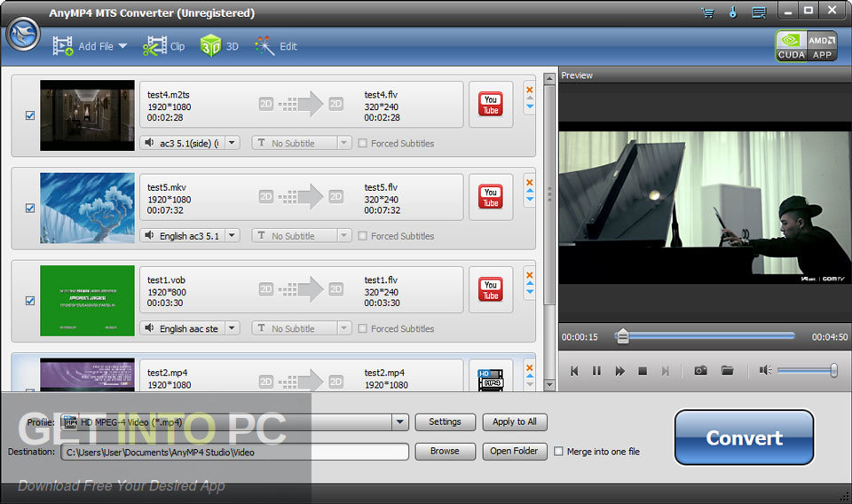Stop the preview playback
This screenshot has width=852, height=504.
pos(643,371)
